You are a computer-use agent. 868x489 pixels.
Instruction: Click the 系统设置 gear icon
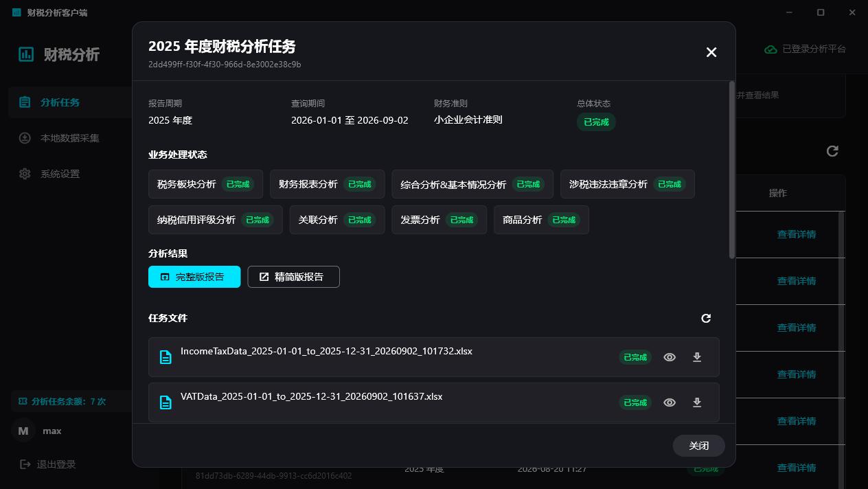pyautogui.click(x=25, y=174)
